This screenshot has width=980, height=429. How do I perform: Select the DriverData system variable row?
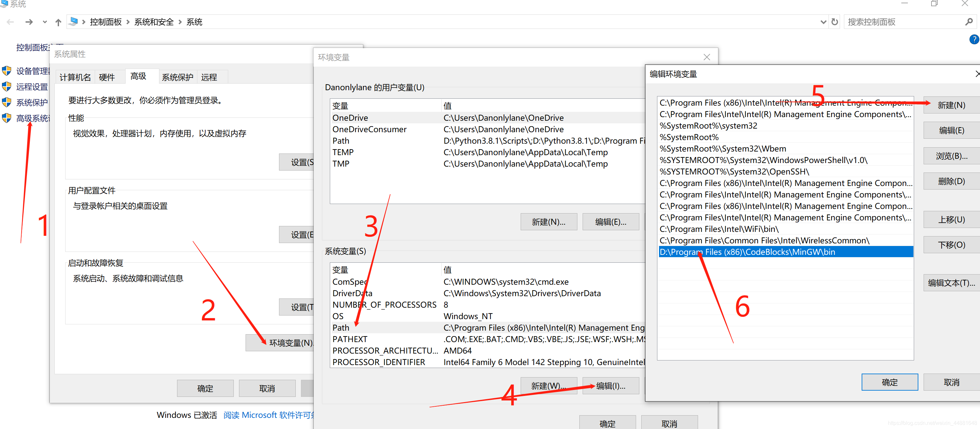click(x=489, y=293)
